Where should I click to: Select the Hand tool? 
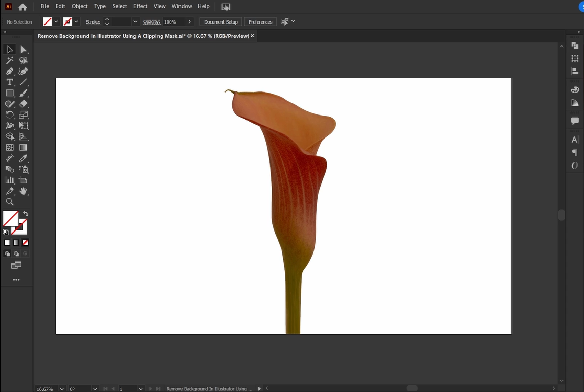point(24,191)
